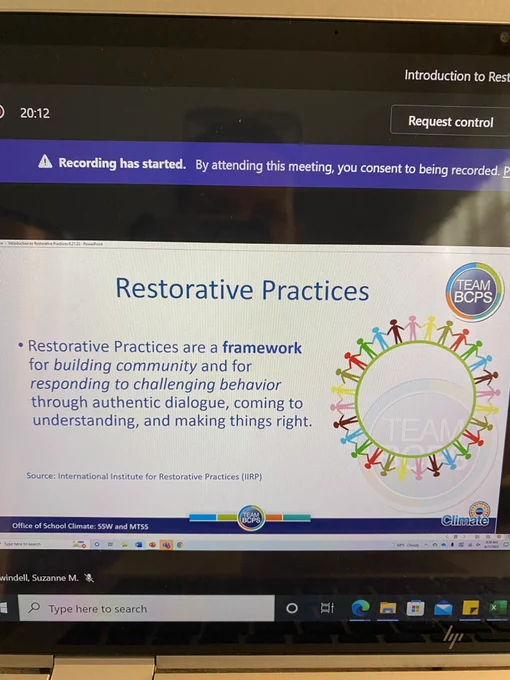Click the Cortana circle icon
This screenshot has height=680, width=510.
[292, 608]
